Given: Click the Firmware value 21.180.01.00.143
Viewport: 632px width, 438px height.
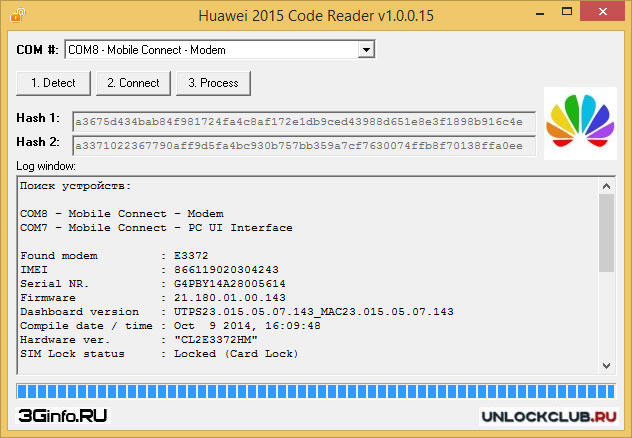Looking at the screenshot, I should point(230,298).
